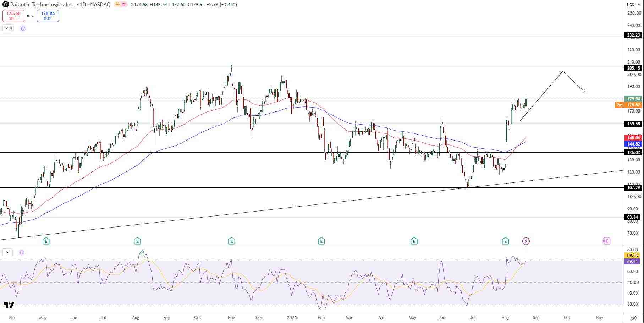The height and width of the screenshot is (323, 644).
Task: Open the earnings marker at February 2026
Action: (x=321, y=241)
